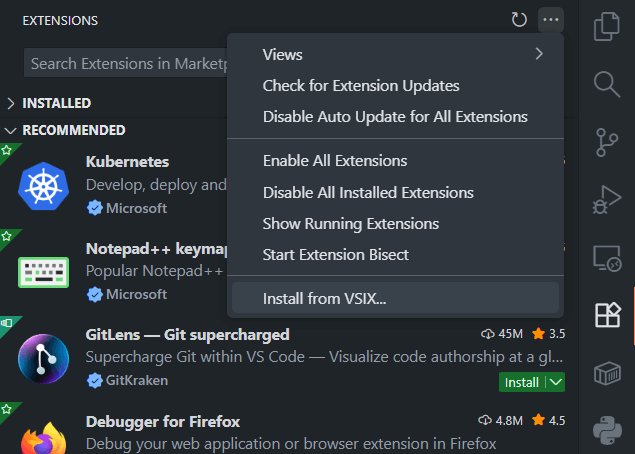This screenshot has width=635, height=454.
Task: Open the Containers view icon
Action: tap(607, 373)
